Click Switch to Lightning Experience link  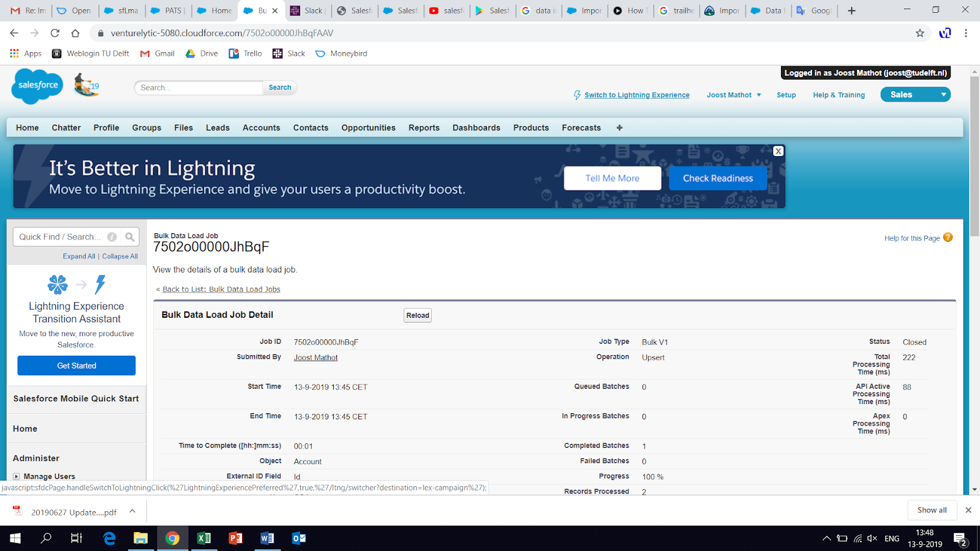pyautogui.click(x=637, y=95)
